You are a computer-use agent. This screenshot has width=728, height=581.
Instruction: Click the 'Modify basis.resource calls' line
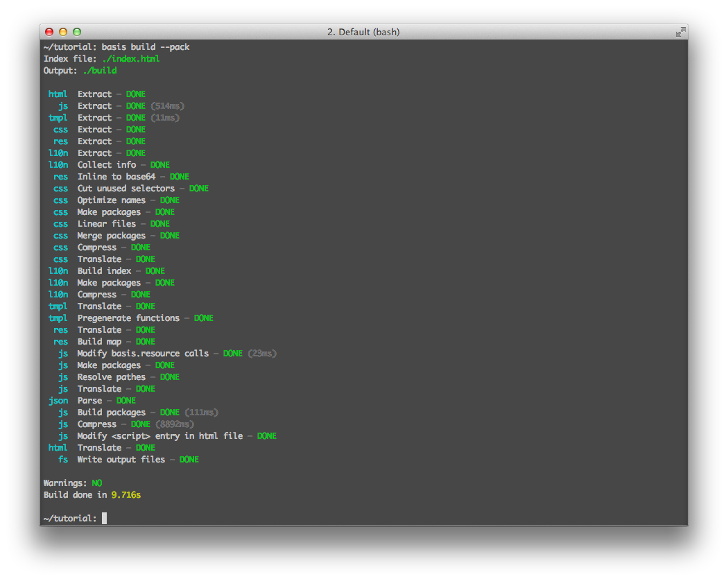pos(168,354)
